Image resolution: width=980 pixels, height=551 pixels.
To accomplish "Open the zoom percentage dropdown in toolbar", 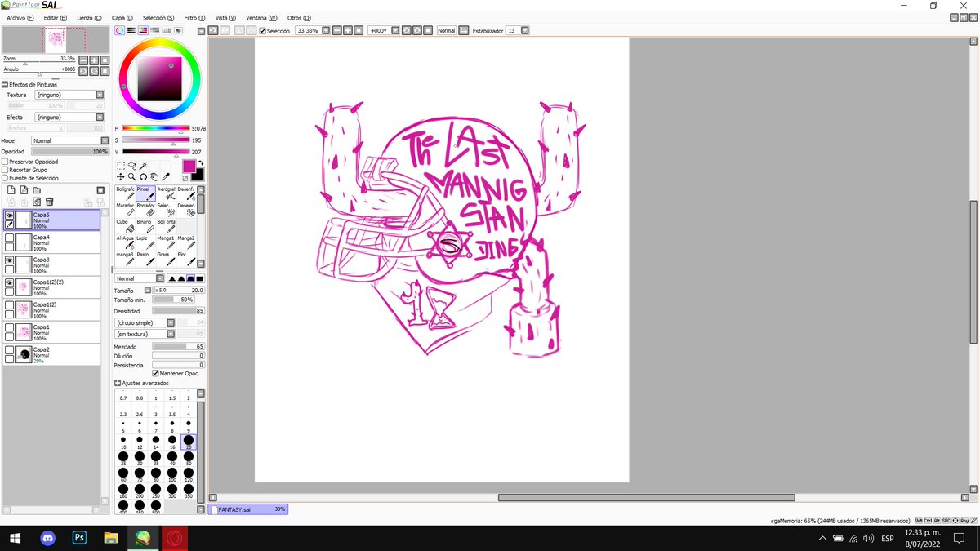I will pyautogui.click(x=325, y=30).
